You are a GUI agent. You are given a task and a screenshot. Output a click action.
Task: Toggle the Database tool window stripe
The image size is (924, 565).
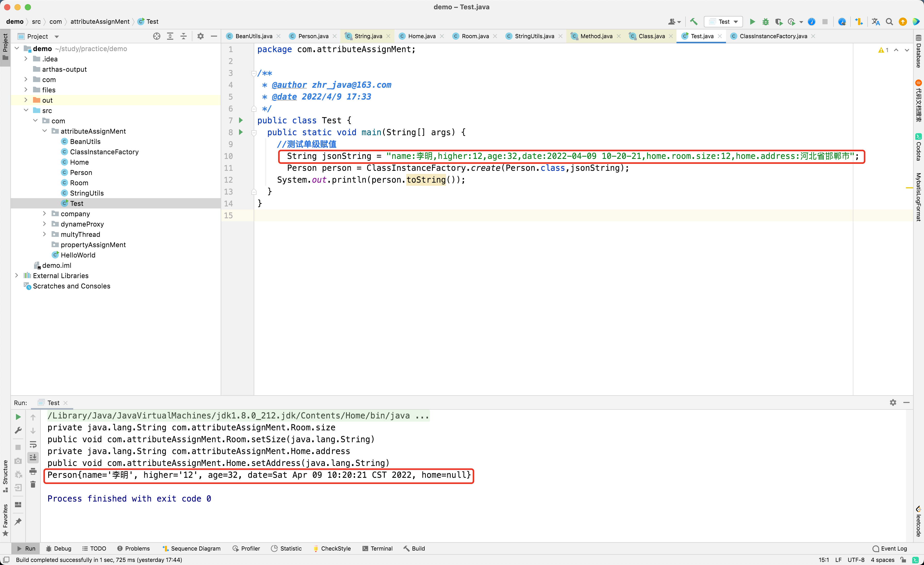(x=918, y=51)
